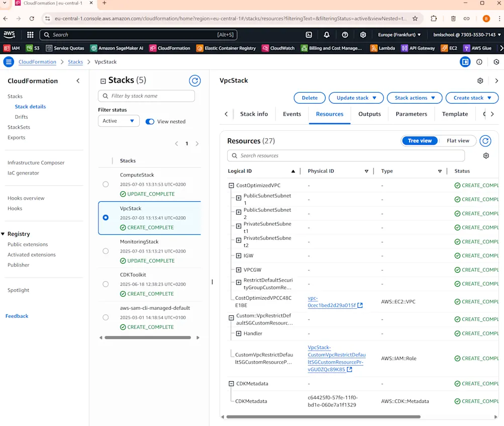Launch CloudShell from the top navigation
Screen dimensions: 504x426
pyautogui.click(x=308, y=35)
